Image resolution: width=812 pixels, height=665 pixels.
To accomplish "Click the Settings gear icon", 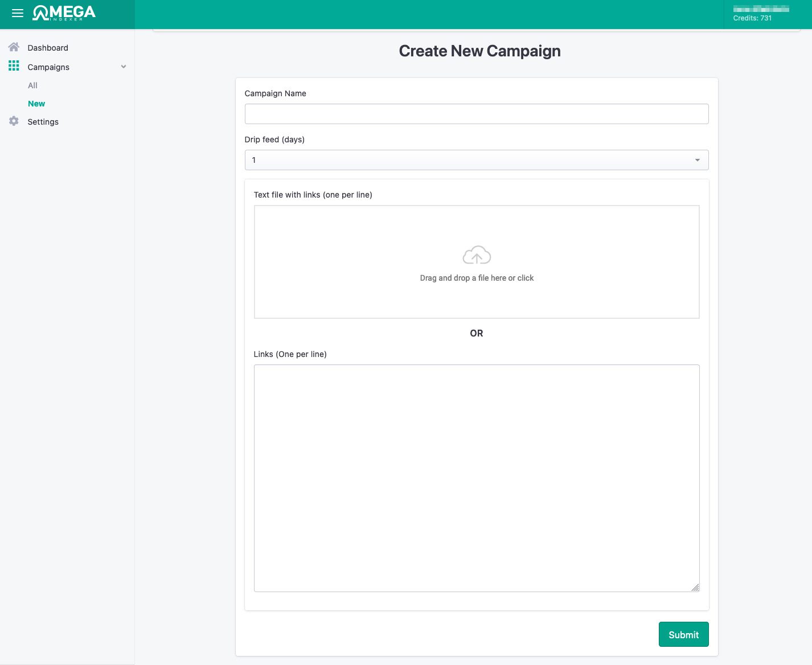I will click(x=14, y=121).
